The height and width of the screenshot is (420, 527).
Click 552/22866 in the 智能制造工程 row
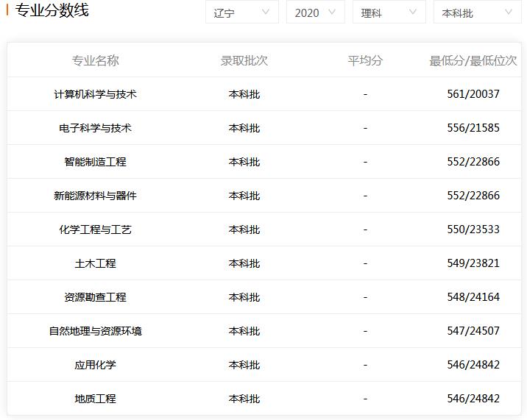473,162
